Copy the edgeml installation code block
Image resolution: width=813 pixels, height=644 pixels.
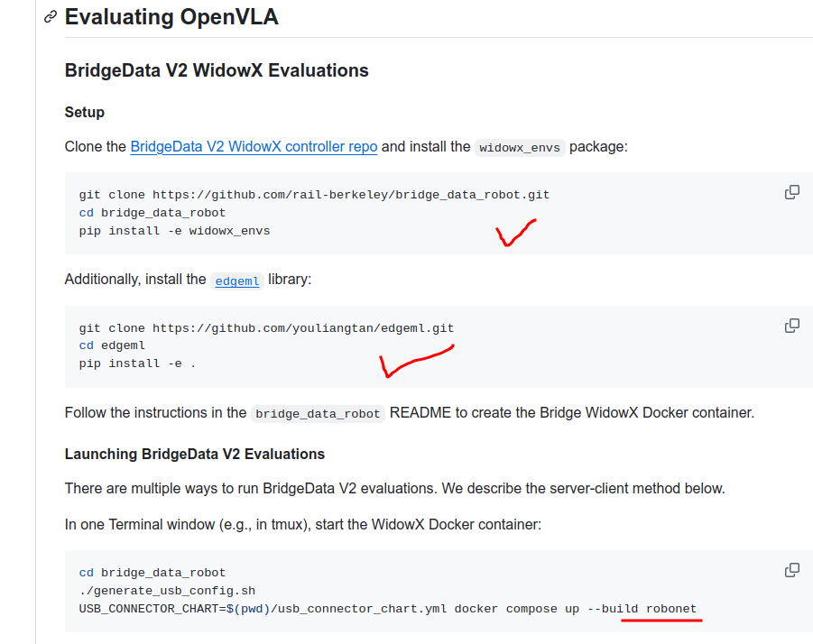click(x=791, y=325)
